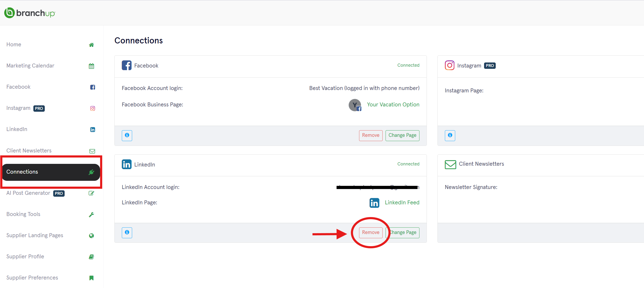Remove the LinkedIn connection
The image size is (644, 288).
[x=370, y=232]
